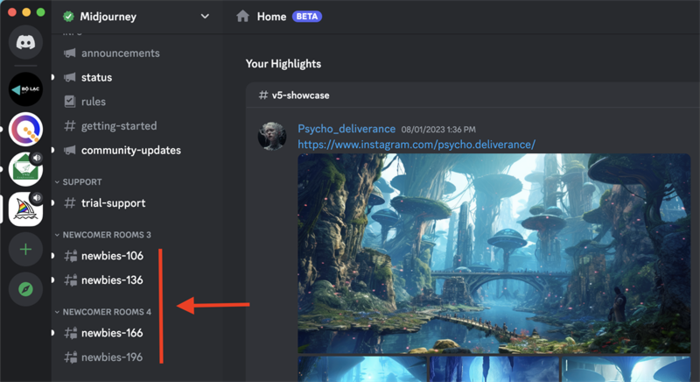Screen dimensions: 700x382
Task: Open the Midjourney sailboat server icon
Action: pyautogui.click(x=26, y=209)
